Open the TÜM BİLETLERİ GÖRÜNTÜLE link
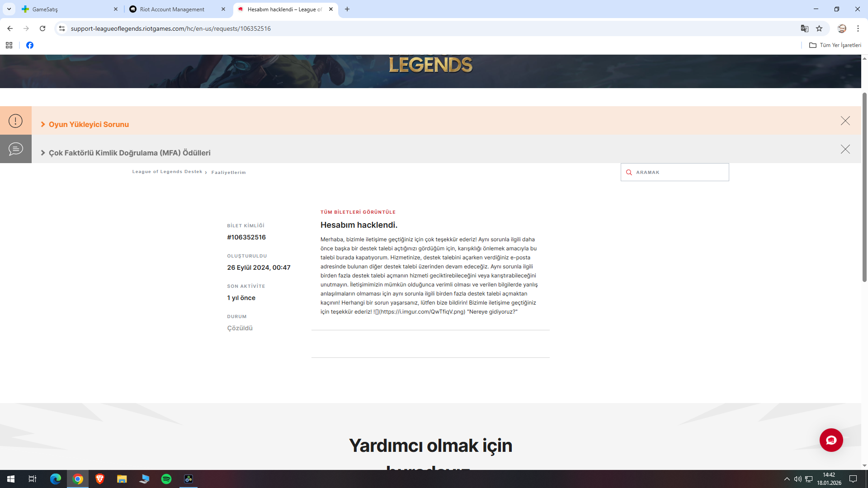Screen dimensions: 868x488 pyautogui.click(x=358, y=212)
